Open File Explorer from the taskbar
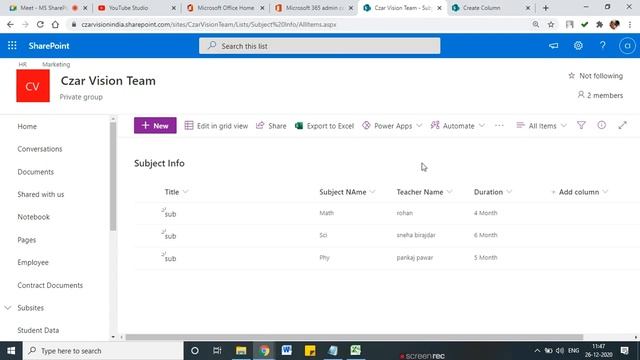The image size is (640, 360). click(x=241, y=351)
